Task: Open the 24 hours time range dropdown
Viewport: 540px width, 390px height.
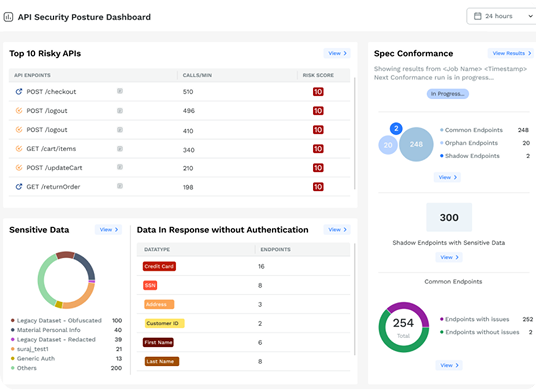Action: [502, 16]
